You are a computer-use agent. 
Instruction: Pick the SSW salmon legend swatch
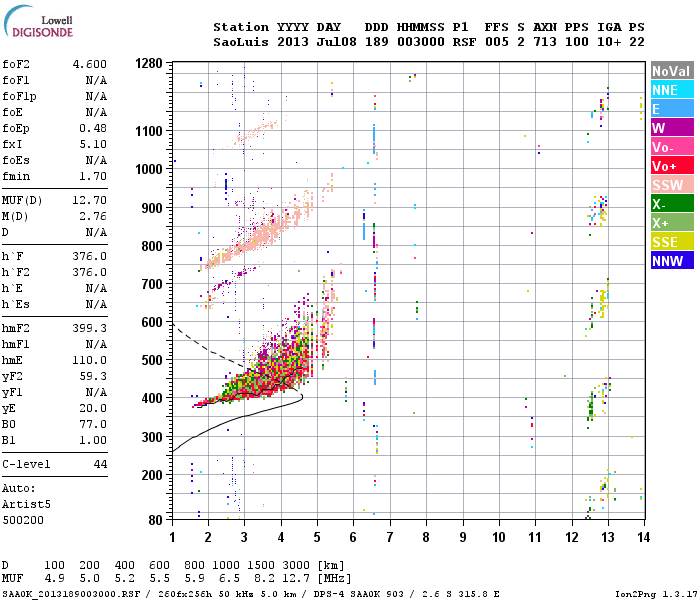[x=672, y=184]
